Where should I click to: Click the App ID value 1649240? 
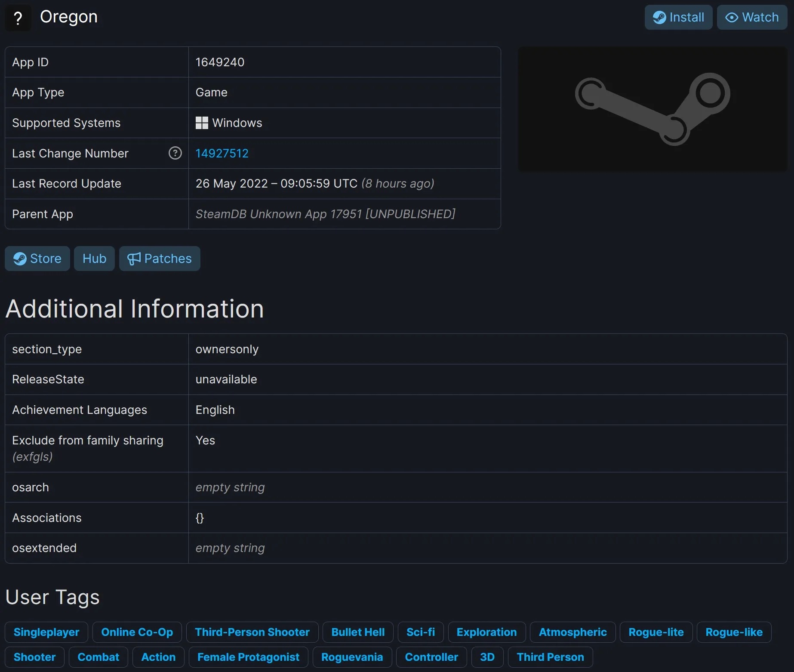[x=220, y=62]
